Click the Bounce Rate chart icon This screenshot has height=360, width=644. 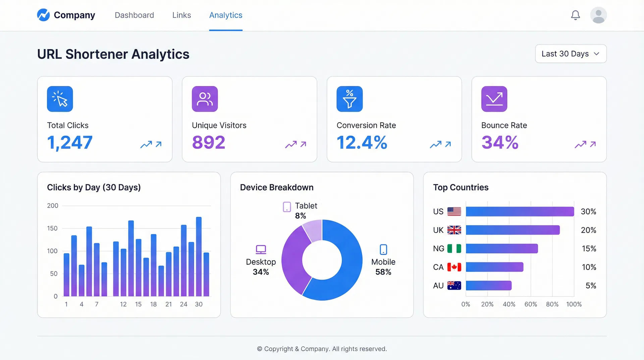point(494,99)
